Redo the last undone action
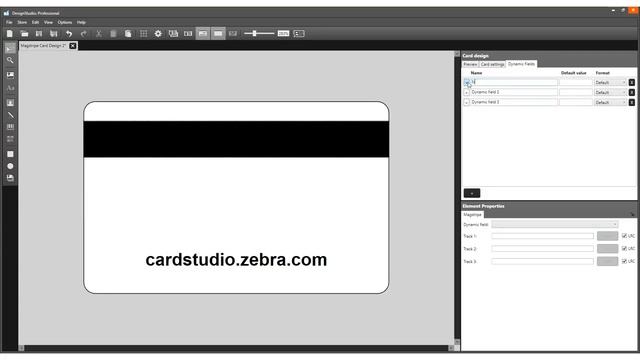640x360 pixels. click(x=84, y=33)
